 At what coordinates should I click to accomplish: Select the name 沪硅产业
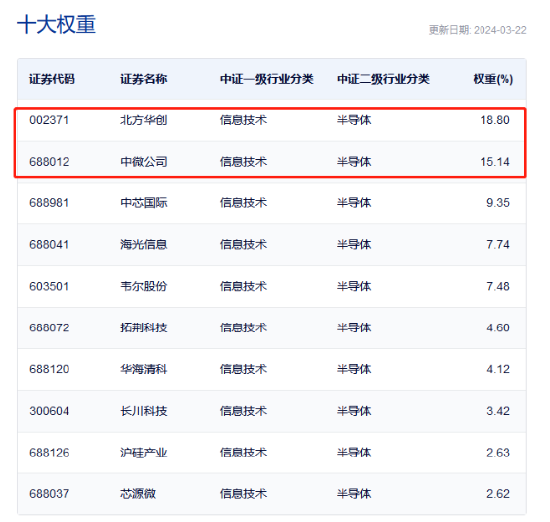[143, 453]
